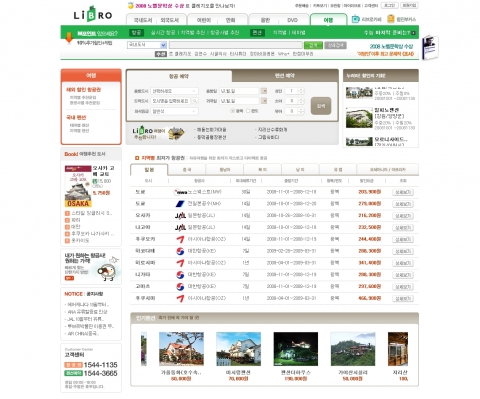Open the seat class dropdown

[x=174, y=111]
